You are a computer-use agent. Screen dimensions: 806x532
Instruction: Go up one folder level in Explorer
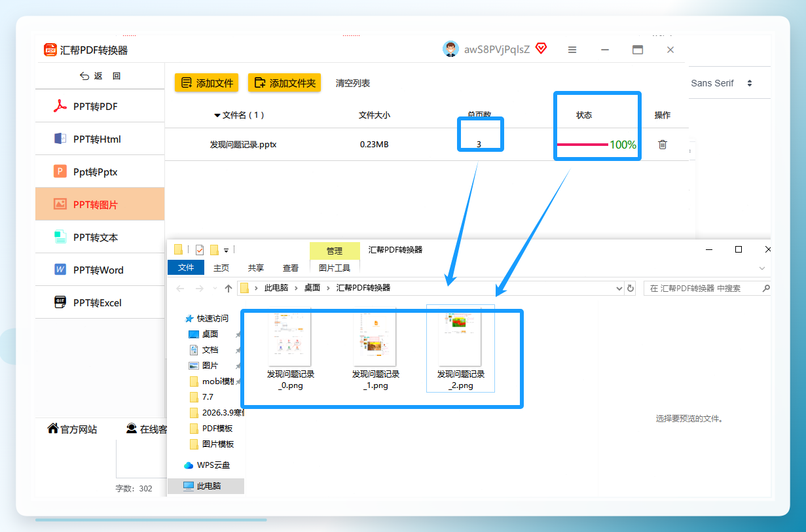[x=229, y=288]
